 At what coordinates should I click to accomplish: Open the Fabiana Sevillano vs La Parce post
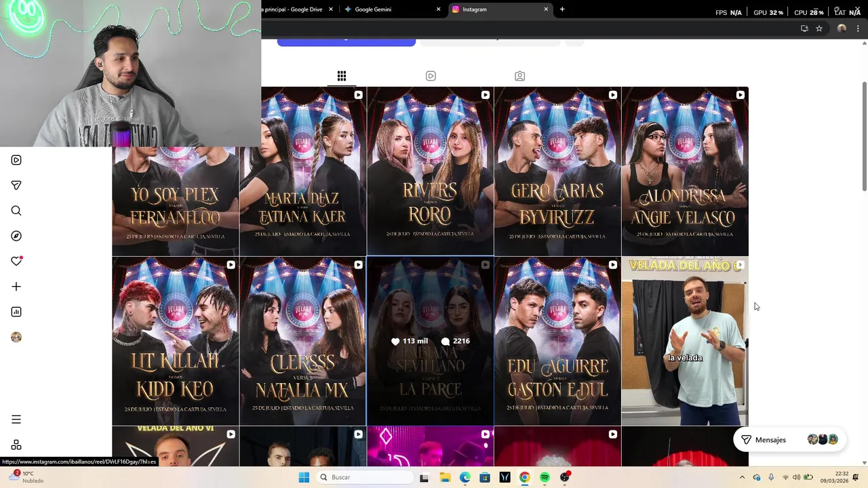point(431,341)
